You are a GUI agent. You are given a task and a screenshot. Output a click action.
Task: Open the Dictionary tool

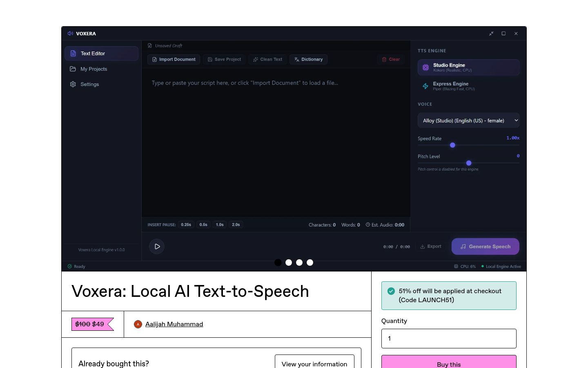coord(308,59)
